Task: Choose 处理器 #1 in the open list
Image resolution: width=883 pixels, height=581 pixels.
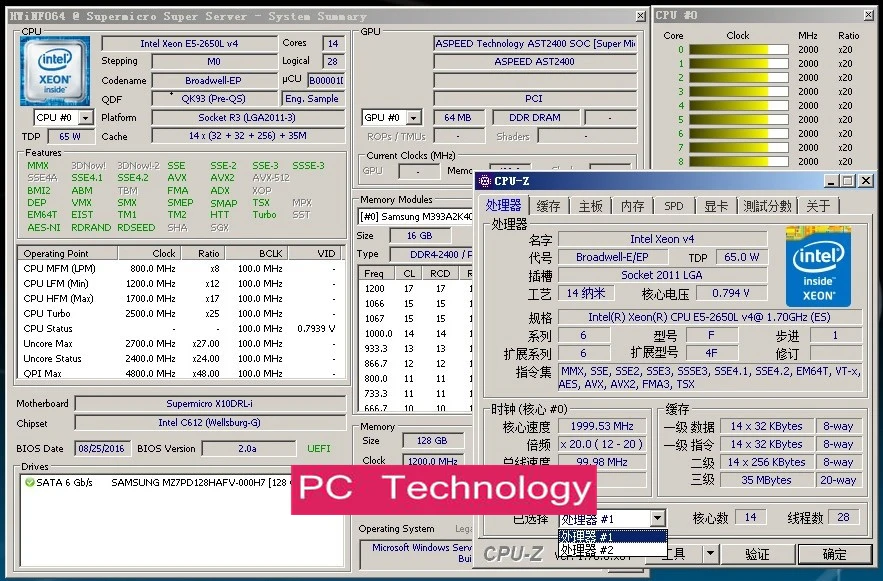Action: click(613, 537)
